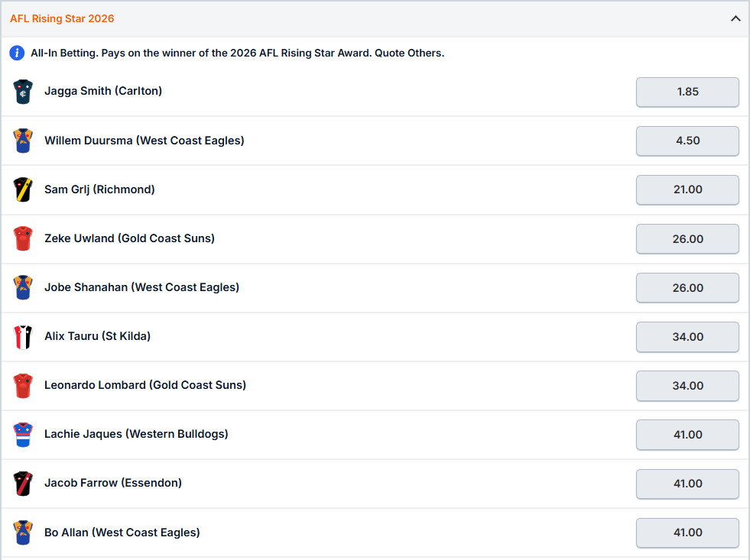Click the West Coast Eagles jersey next to Willem Duursma
Viewport: 750px width, 560px height.
(x=23, y=141)
